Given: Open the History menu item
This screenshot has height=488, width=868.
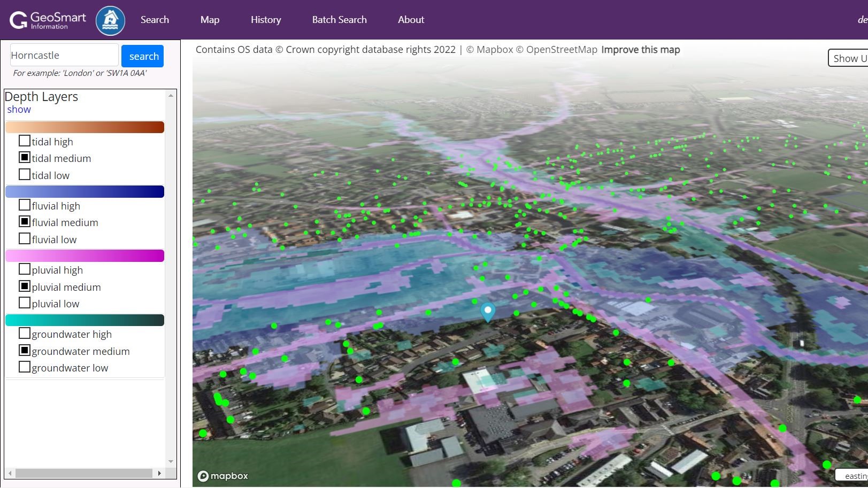Looking at the screenshot, I should pyautogui.click(x=266, y=20).
